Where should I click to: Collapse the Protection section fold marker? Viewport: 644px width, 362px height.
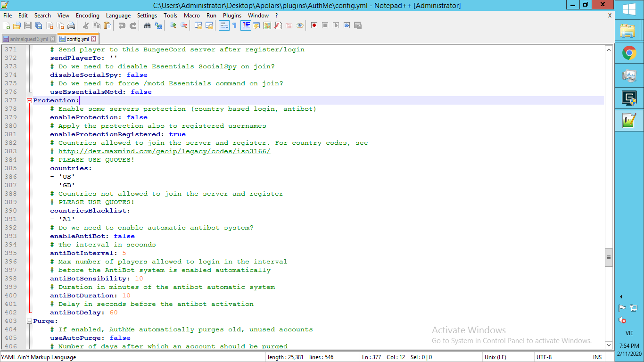pos(29,100)
